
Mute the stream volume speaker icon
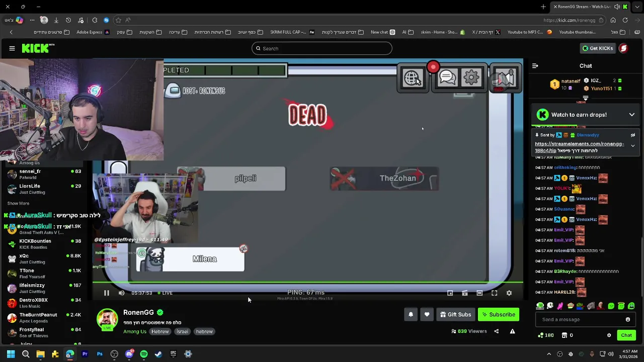tap(121, 293)
